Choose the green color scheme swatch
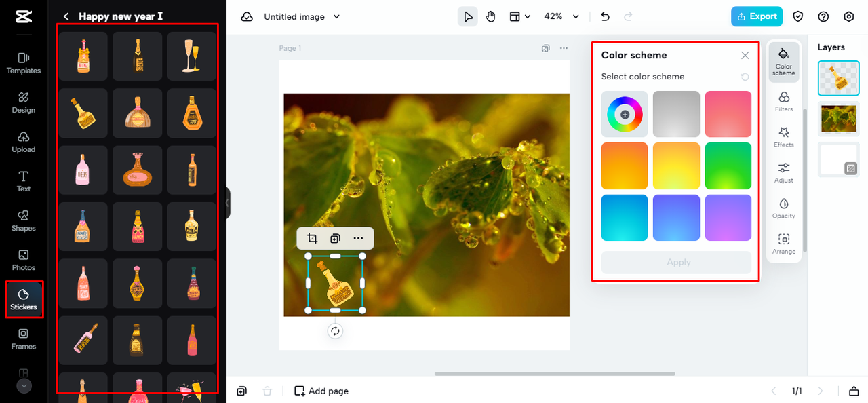 click(728, 166)
